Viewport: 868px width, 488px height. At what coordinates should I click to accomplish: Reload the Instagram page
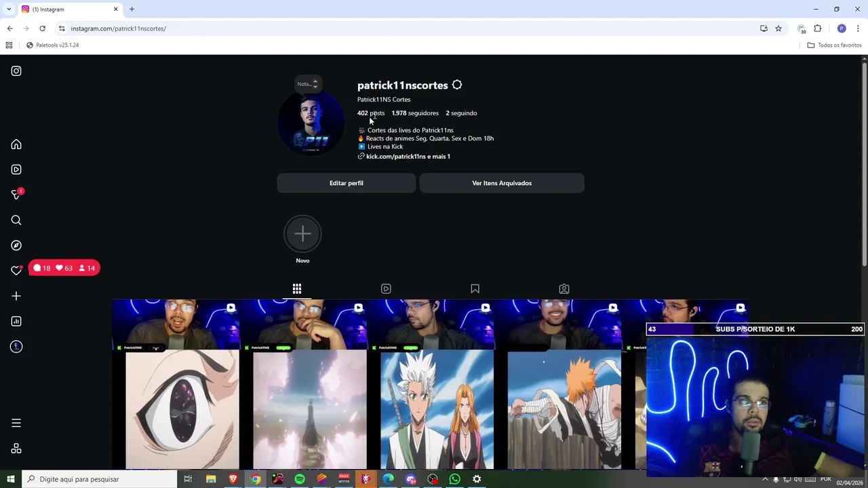pos(42,28)
